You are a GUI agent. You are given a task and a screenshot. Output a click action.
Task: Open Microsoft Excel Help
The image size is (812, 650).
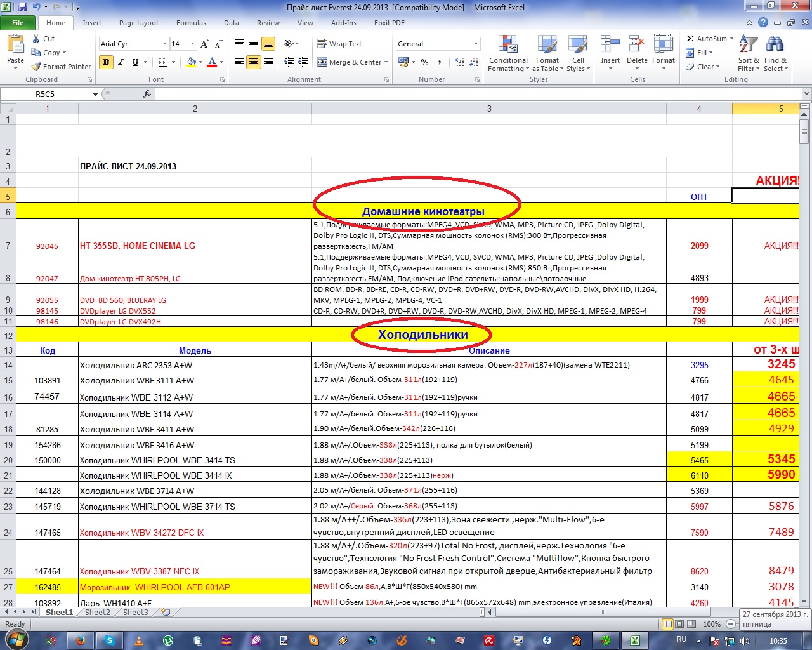click(763, 23)
